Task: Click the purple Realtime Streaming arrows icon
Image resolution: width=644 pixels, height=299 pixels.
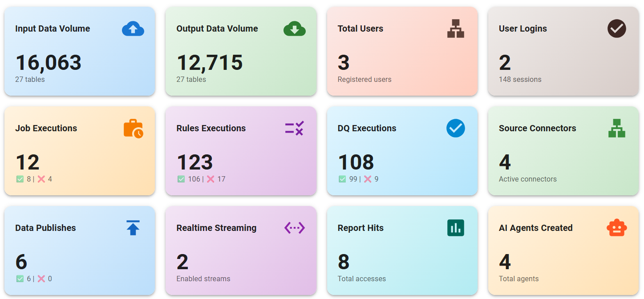Action: pyautogui.click(x=294, y=228)
